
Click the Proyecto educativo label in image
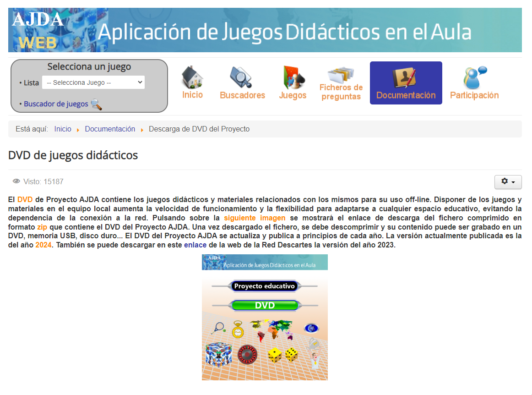pos(265,286)
